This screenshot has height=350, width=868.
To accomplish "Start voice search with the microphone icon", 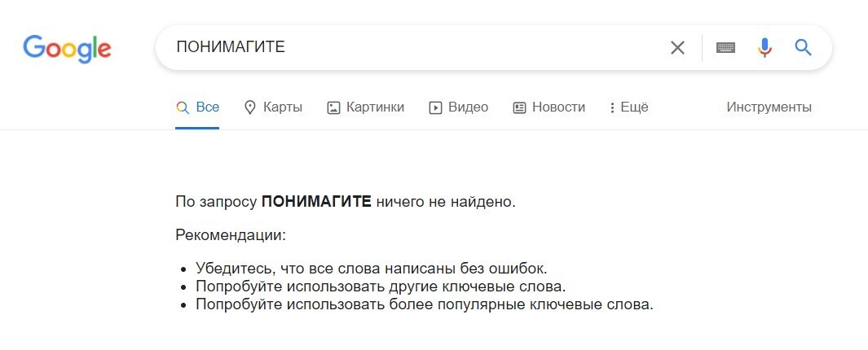I will coord(764,48).
